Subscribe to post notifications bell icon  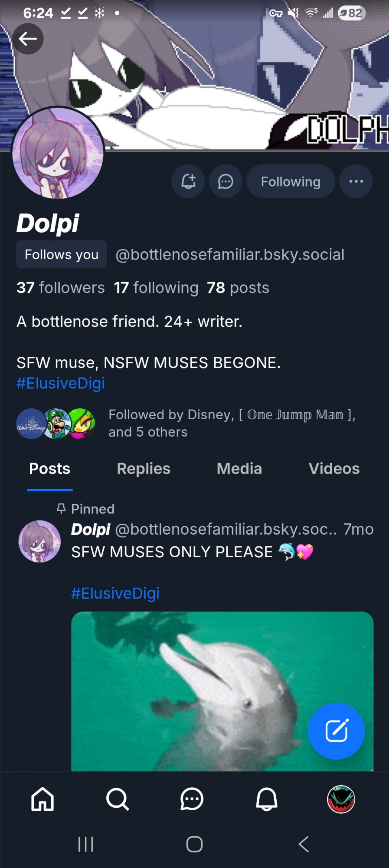188,181
